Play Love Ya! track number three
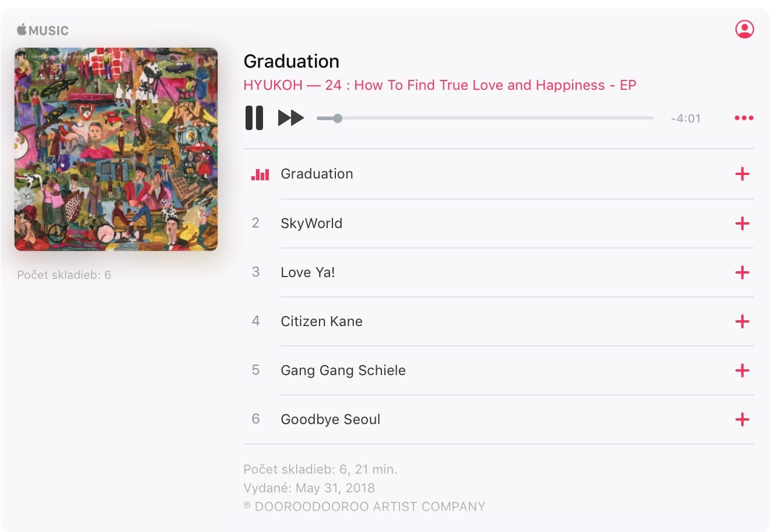 [499, 272]
